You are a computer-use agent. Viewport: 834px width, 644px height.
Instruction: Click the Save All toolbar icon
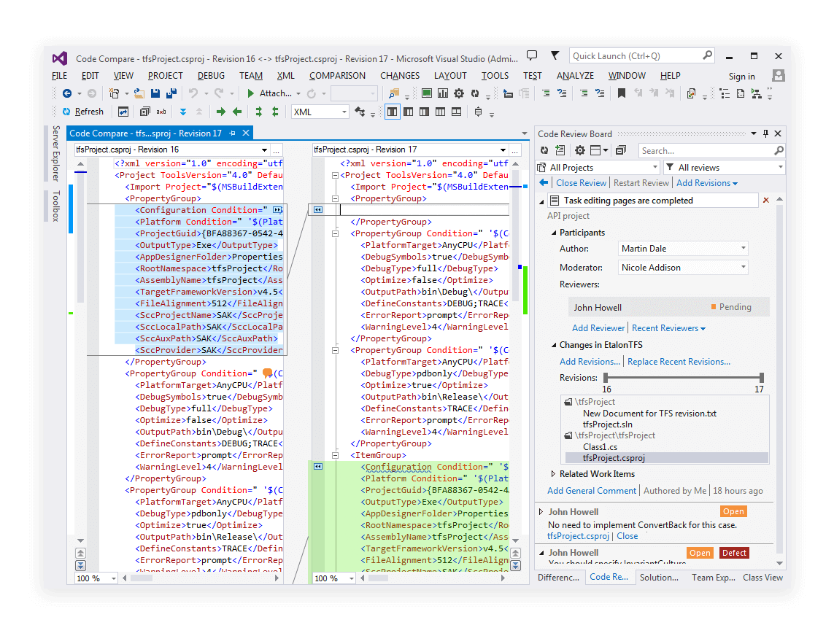(171, 93)
